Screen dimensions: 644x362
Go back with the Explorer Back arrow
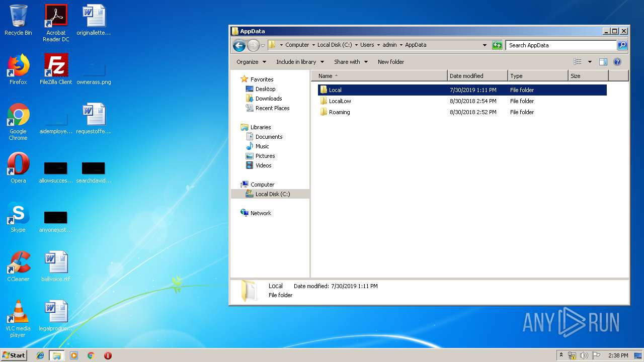[239, 45]
